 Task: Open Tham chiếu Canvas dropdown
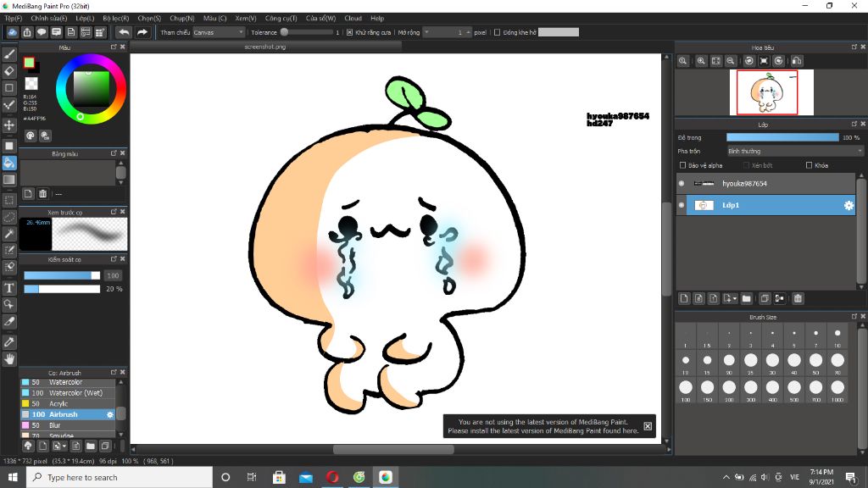click(219, 33)
